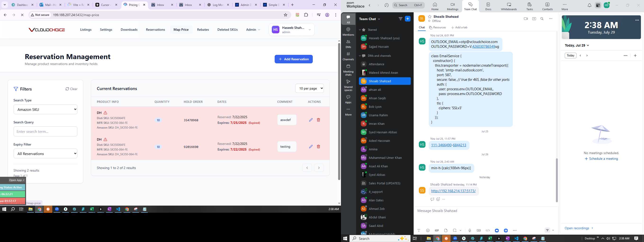Viewport: 644px width, 242px height.
Task: Click Schedule a meeting link
Action: (601, 159)
